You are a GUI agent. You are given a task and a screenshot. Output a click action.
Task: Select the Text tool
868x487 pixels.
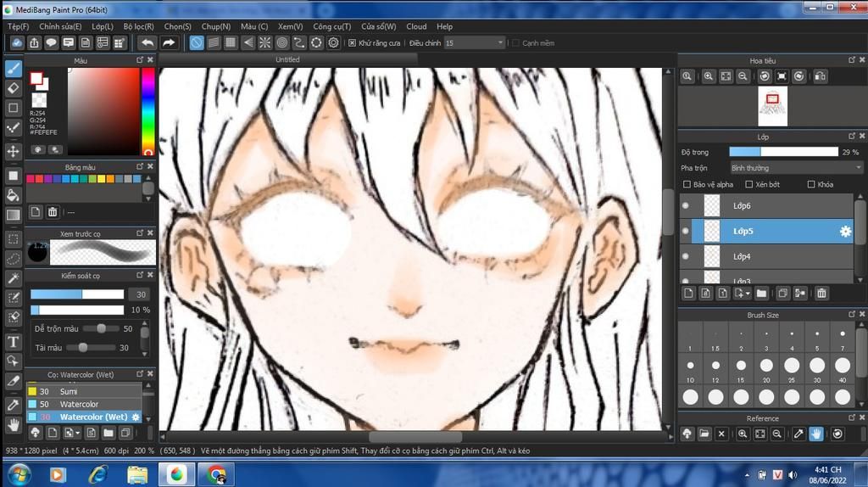[x=14, y=341]
